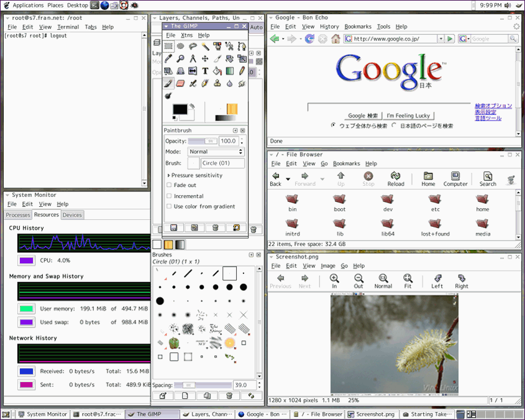Expand the Pressure sensitivity section
Viewport: 525px width, 420px height.
(x=168, y=176)
